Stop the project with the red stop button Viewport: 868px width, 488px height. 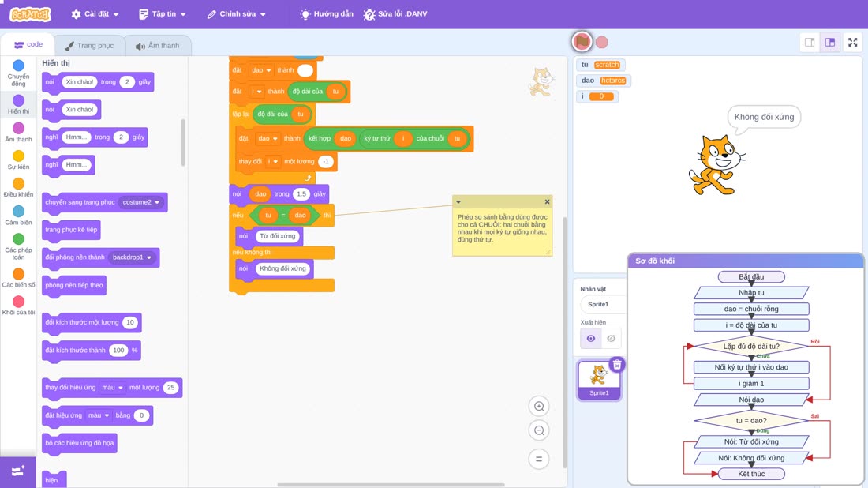point(602,42)
